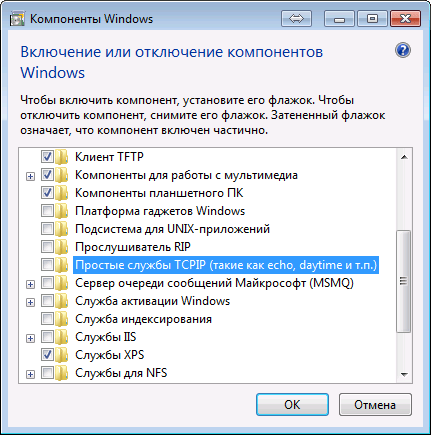Click the folder icon beside Прослушиватель RIP
431x435 pixels.
tap(62, 247)
